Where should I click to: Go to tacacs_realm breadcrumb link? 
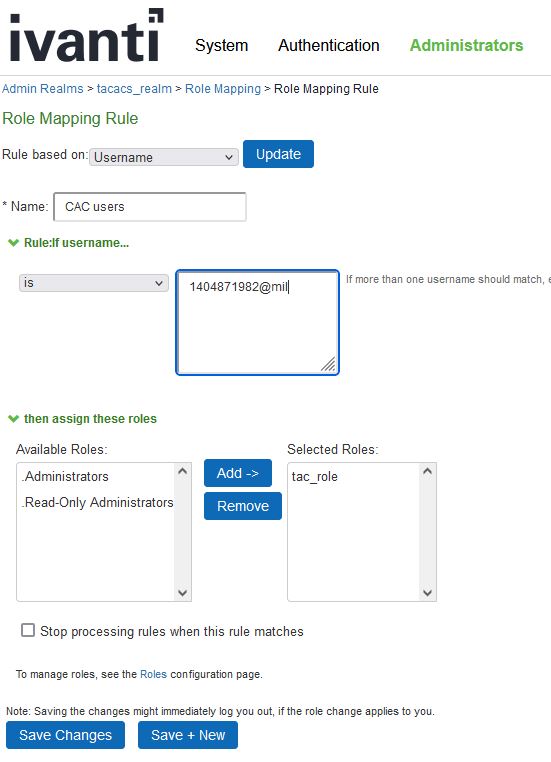(134, 89)
